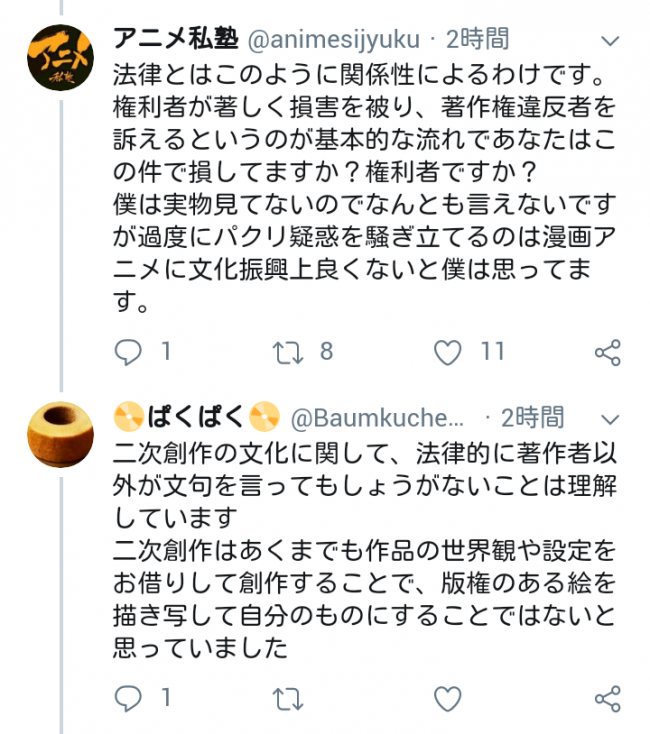Retweet the ぱくぱく tweet
Screen dimensions: 650x734
288,697
